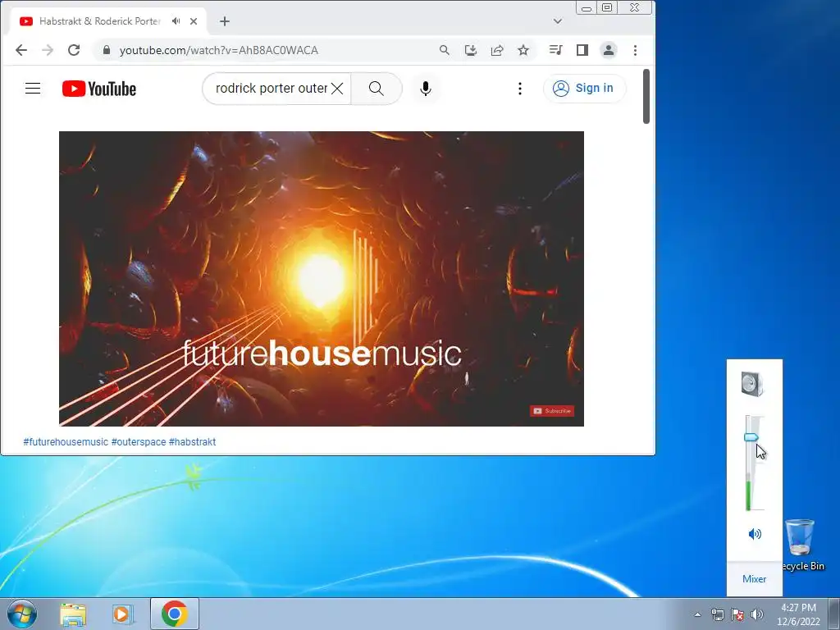This screenshot has width=840, height=630.
Task: Select the Recycle Bin desktop icon
Action: click(801, 546)
